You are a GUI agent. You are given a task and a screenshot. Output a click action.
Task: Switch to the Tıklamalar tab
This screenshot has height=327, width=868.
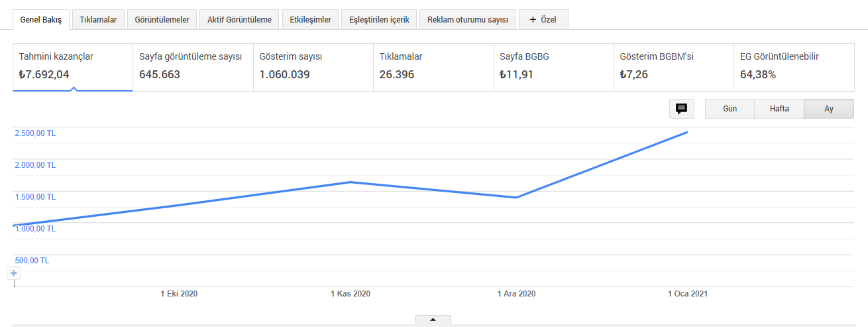tap(98, 20)
